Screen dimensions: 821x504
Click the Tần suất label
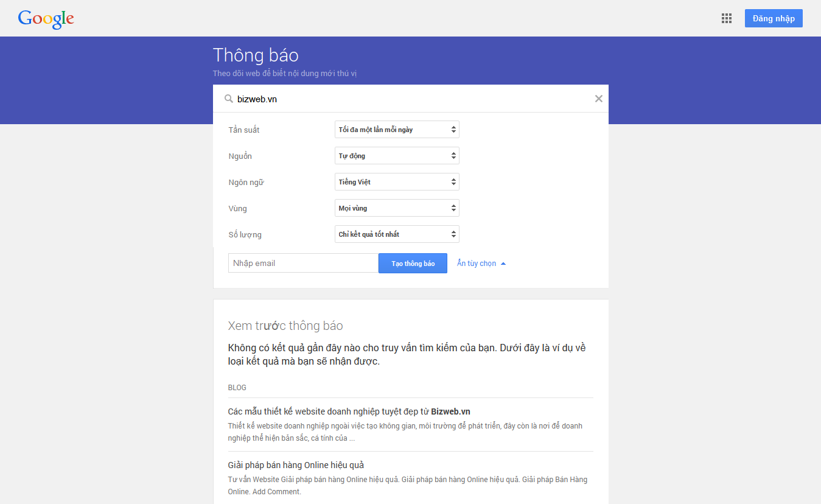(x=244, y=130)
